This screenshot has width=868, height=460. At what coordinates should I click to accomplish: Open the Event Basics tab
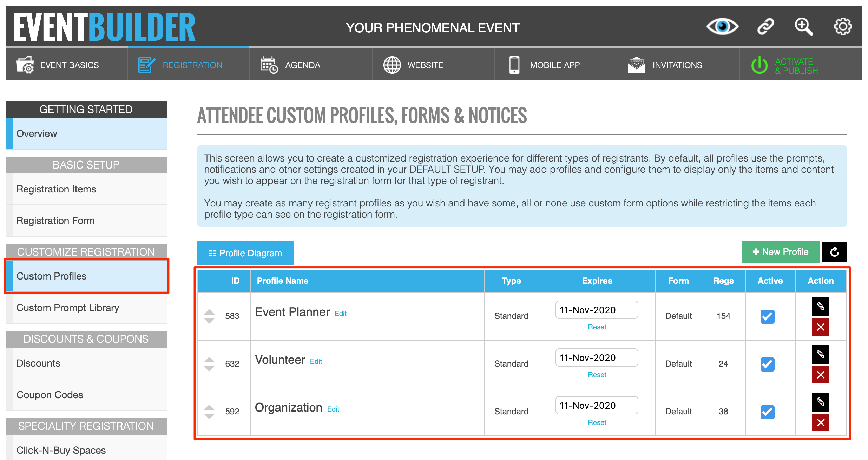[66, 65]
